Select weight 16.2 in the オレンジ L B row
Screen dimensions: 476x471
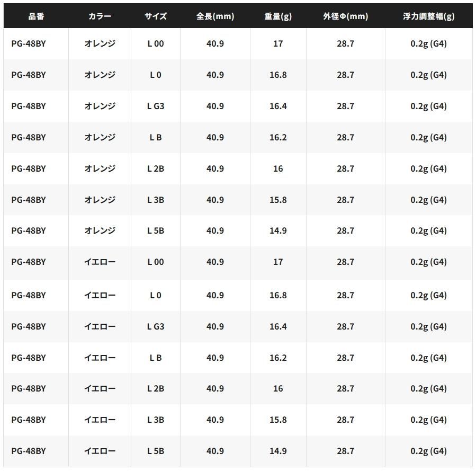(278, 137)
